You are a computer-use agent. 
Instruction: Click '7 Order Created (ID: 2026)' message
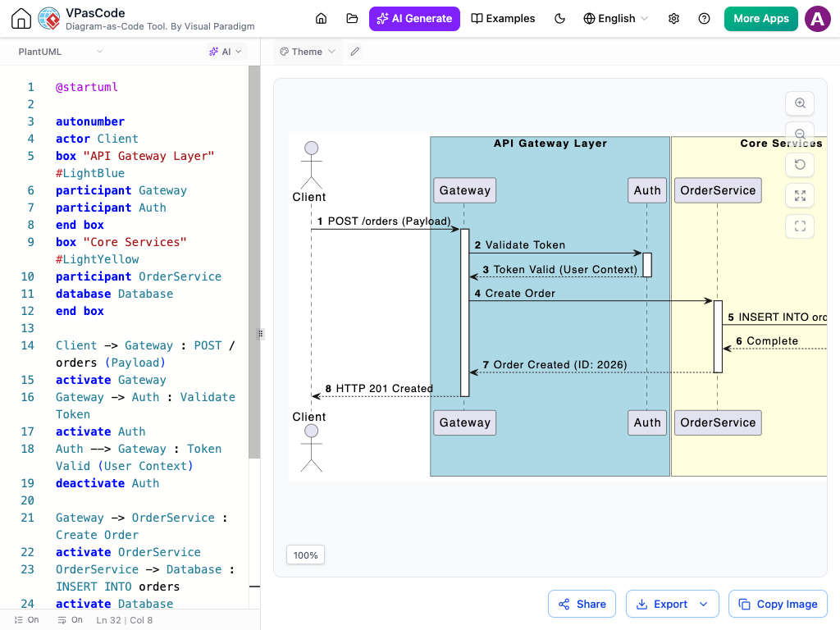(555, 365)
